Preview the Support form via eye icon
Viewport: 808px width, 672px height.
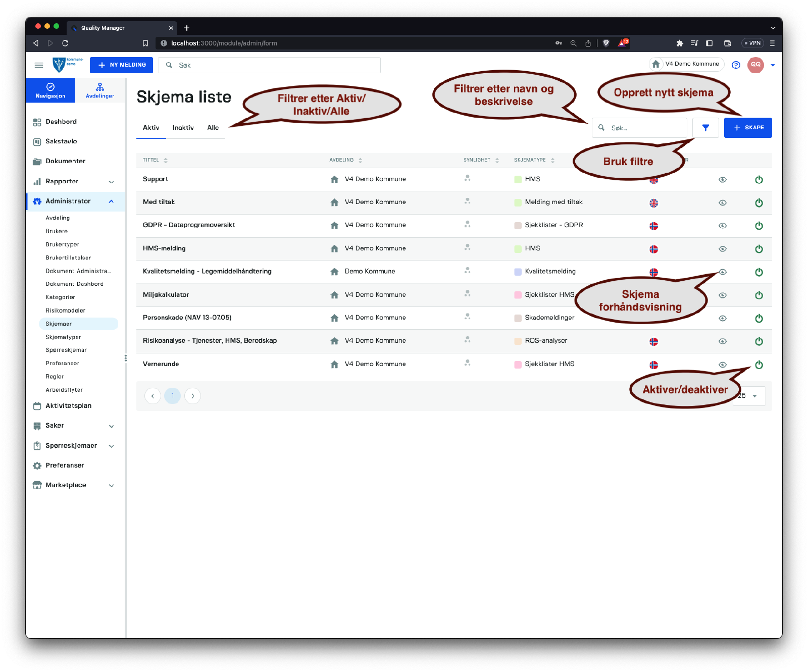click(723, 180)
